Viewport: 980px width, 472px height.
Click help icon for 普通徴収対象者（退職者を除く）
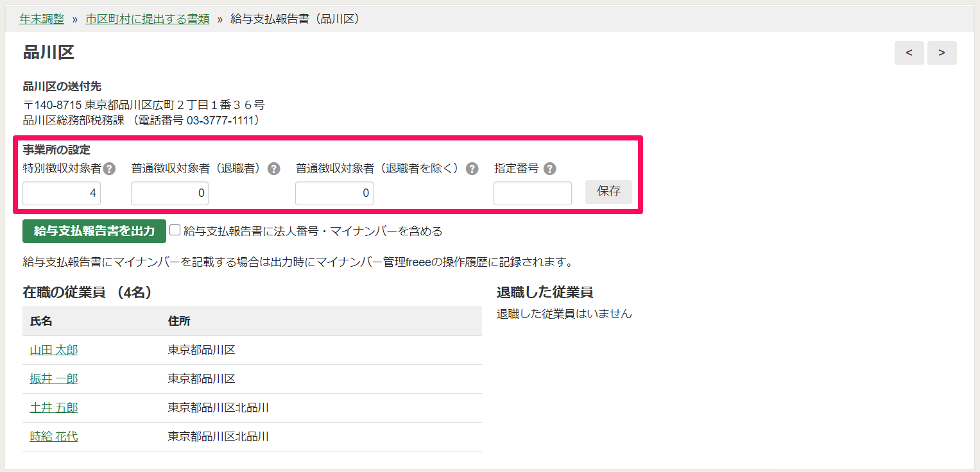[472, 169]
